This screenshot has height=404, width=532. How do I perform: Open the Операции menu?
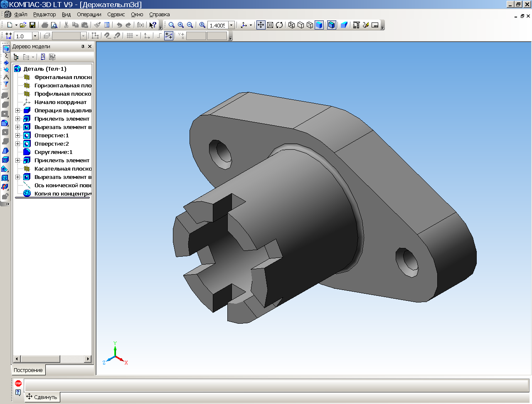click(x=89, y=15)
